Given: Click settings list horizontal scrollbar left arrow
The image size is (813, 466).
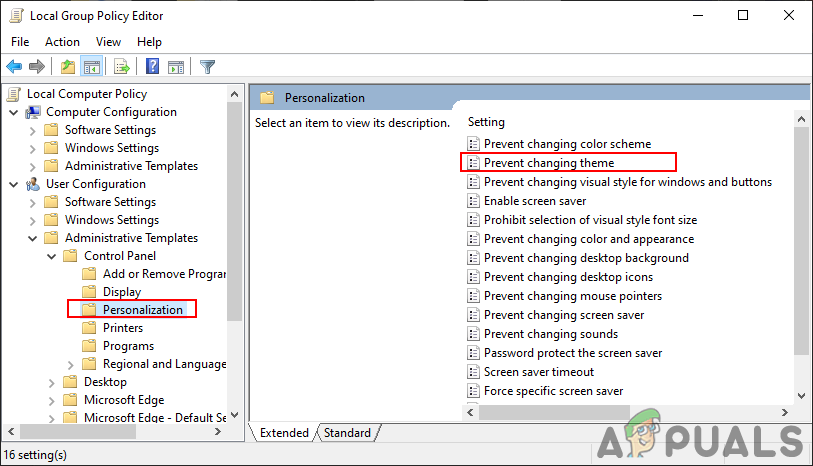Looking at the screenshot, I should [470, 413].
